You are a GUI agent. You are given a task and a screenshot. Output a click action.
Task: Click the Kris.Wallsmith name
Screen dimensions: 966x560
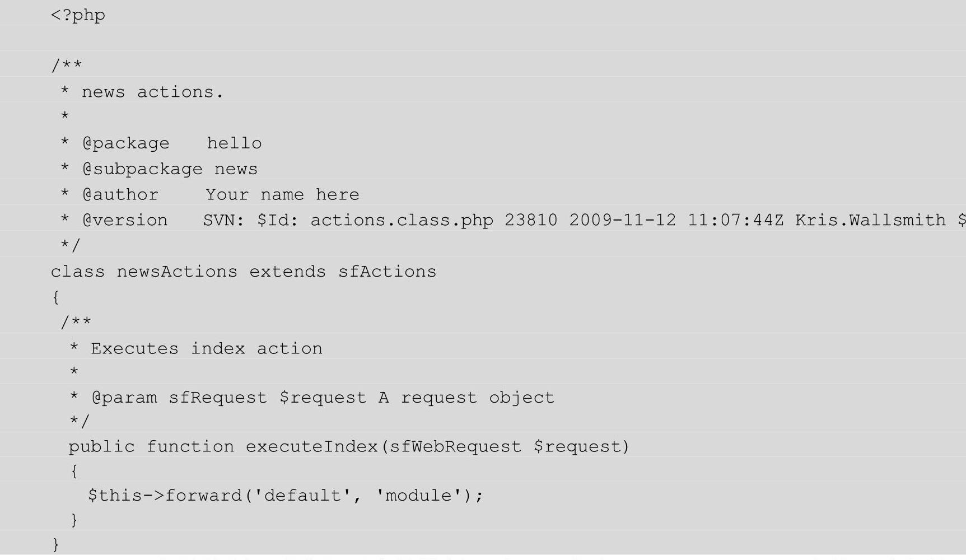click(870, 220)
